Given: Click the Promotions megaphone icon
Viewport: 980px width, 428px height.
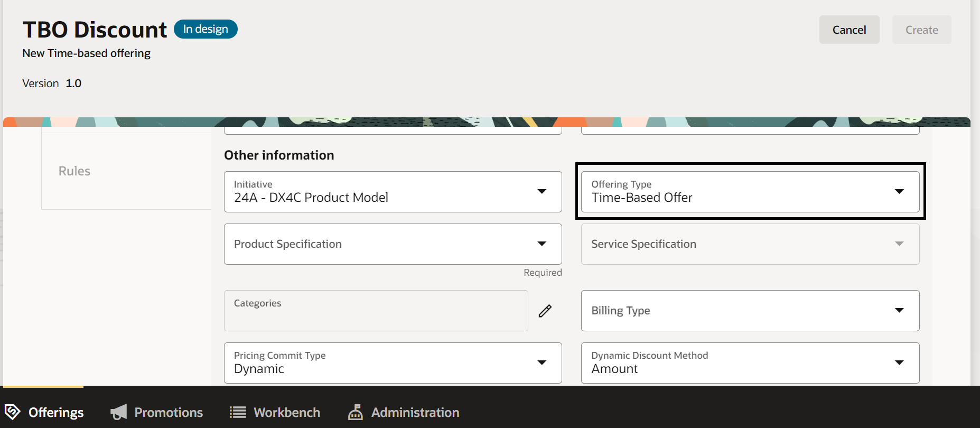Looking at the screenshot, I should [x=119, y=412].
